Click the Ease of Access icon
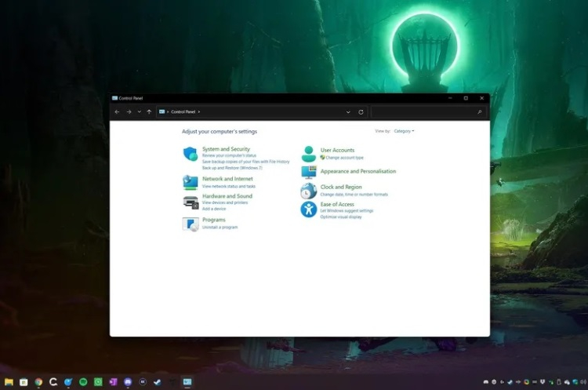The width and height of the screenshot is (588, 390). 309,209
